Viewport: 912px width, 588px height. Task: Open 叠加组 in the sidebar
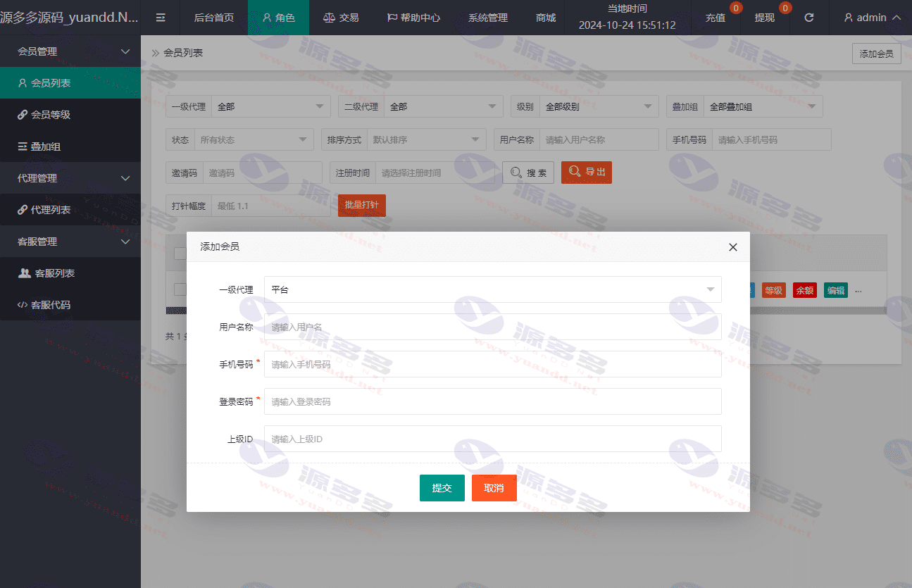coord(70,146)
